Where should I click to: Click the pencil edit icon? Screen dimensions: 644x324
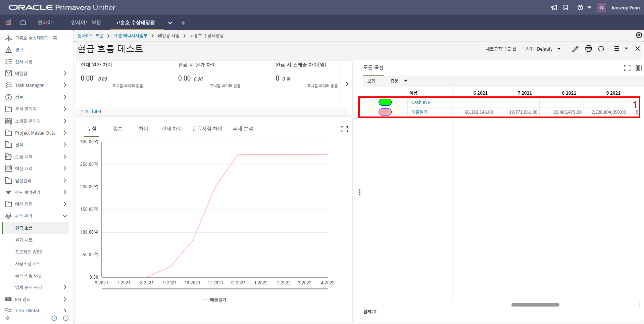pyautogui.click(x=575, y=49)
